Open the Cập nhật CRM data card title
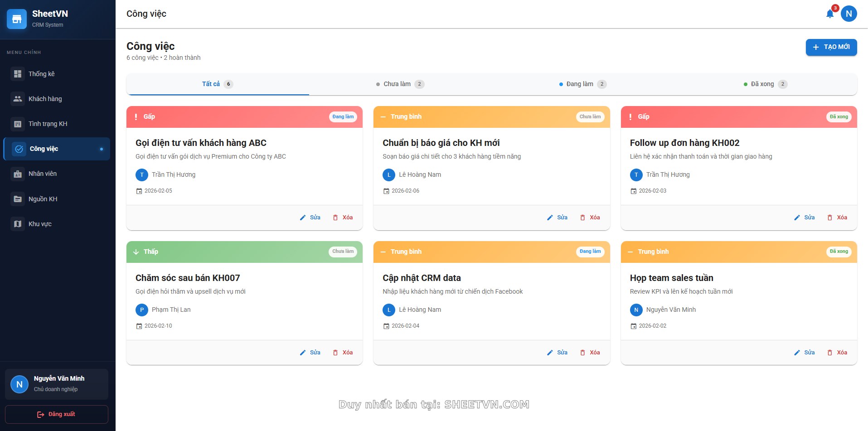Screen dimensions: 868x431 click(x=422, y=278)
